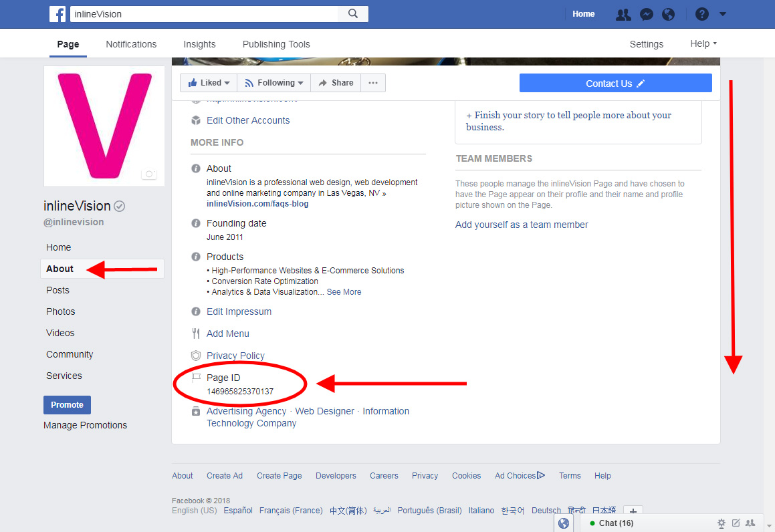Click the new message compose icon in chat bar
Screen dimensions: 775x532
[x=736, y=523]
